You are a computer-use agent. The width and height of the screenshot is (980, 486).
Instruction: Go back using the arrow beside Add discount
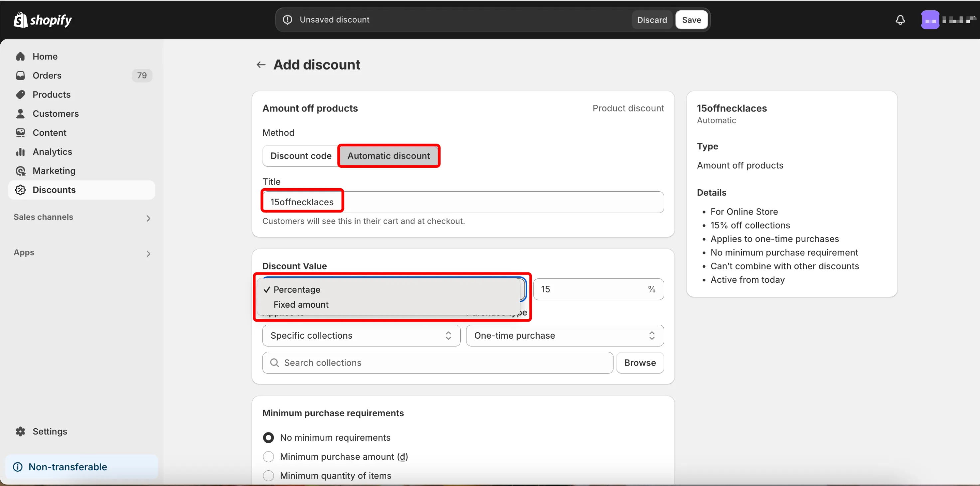pyautogui.click(x=261, y=65)
